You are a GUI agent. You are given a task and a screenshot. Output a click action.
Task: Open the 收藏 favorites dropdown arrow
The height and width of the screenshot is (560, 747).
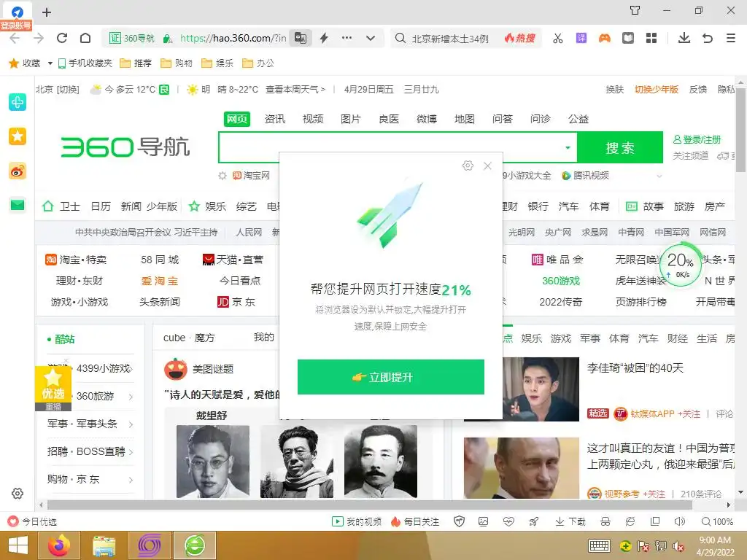50,63
